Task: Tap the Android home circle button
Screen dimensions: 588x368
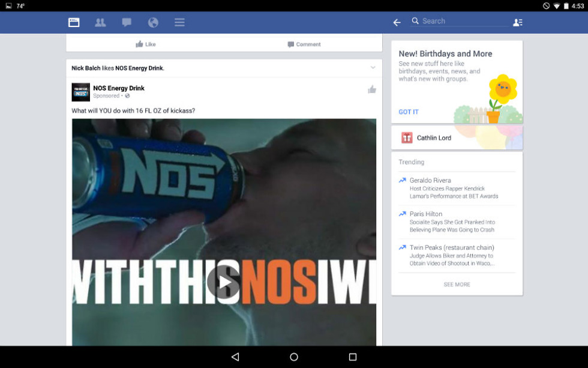Action: 294,357
